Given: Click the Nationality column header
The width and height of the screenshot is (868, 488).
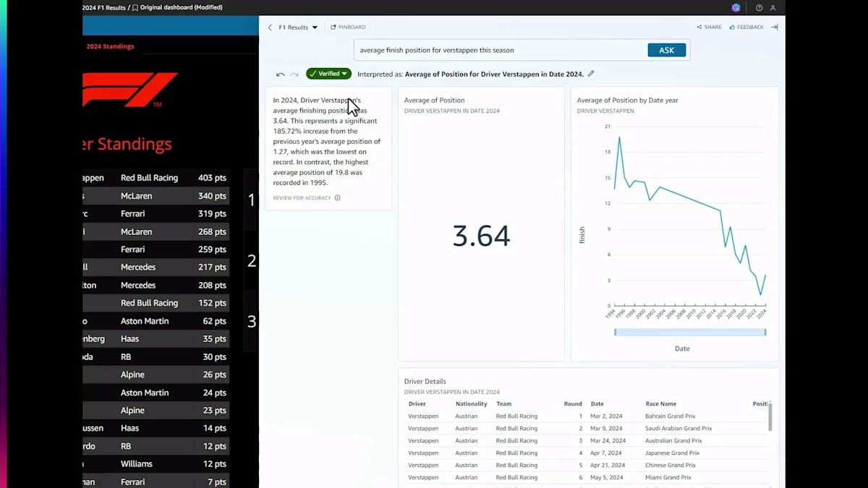Looking at the screenshot, I should 471,404.
